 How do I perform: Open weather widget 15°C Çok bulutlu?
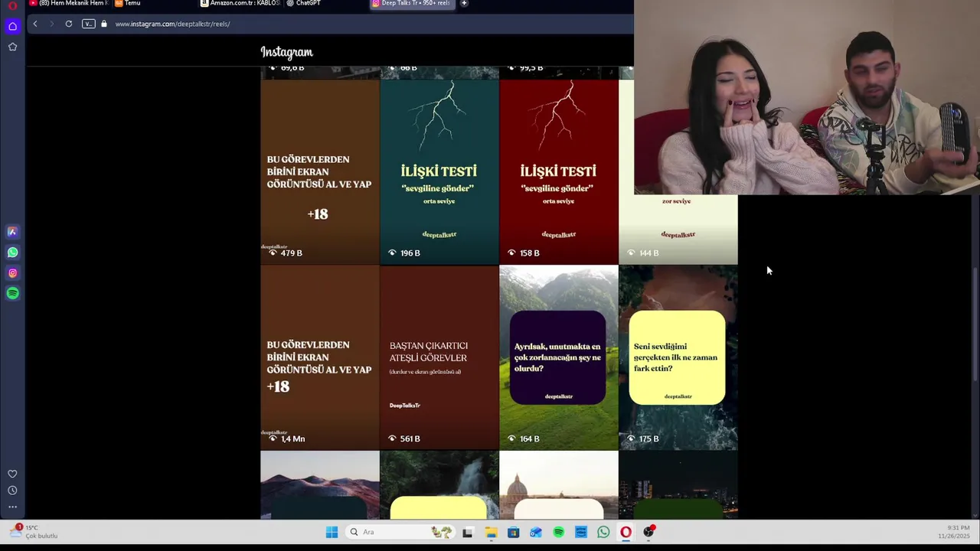coord(34,532)
